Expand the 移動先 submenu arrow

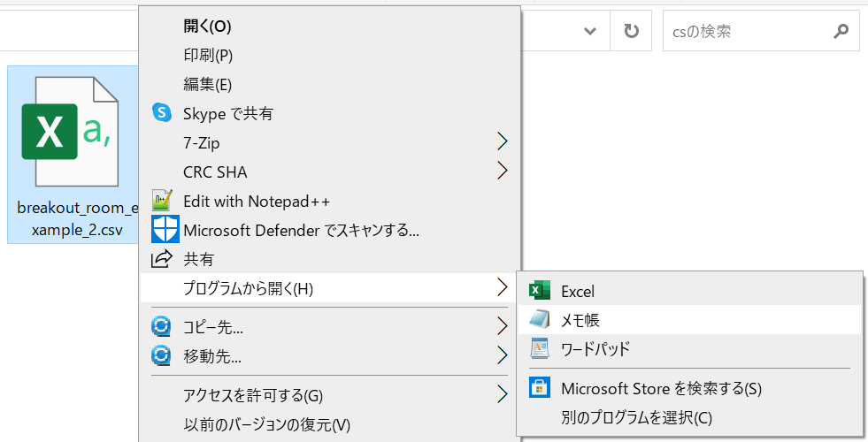coord(502,355)
